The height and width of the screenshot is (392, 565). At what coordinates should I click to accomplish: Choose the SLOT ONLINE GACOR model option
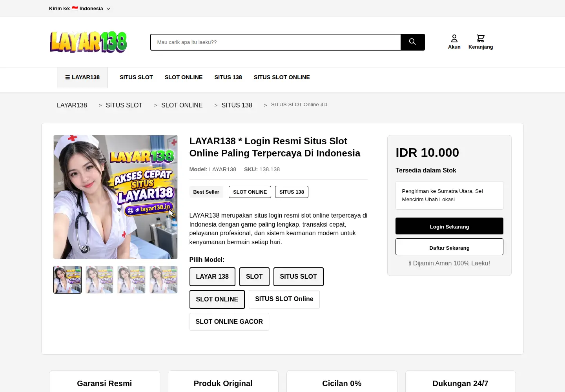click(229, 322)
